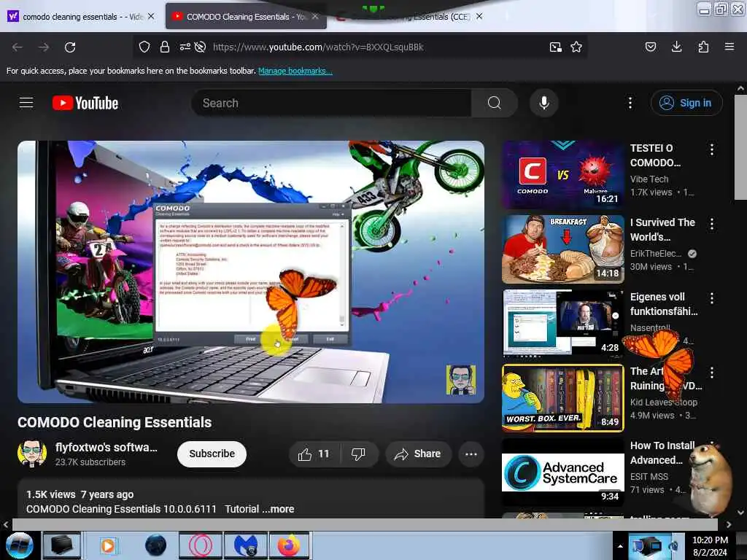Screen dimensions: 747x560
Task: Click the horizontal page scrollbar
Action: click(x=365, y=524)
